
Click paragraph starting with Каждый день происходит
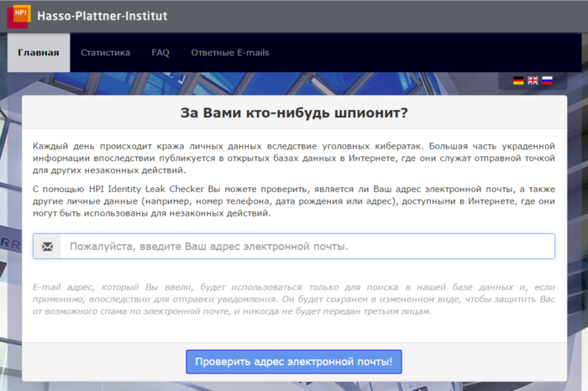pos(294,158)
